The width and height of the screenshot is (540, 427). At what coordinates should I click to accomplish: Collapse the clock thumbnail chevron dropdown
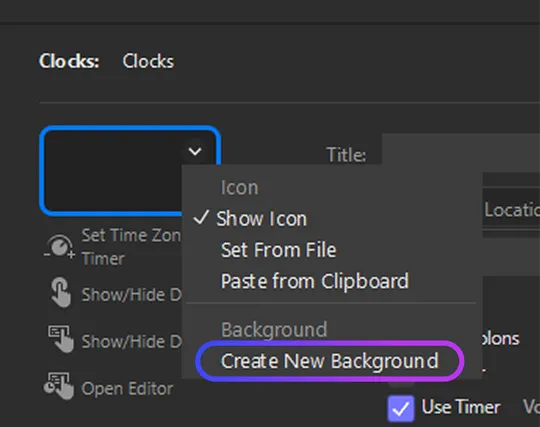(x=195, y=151)
